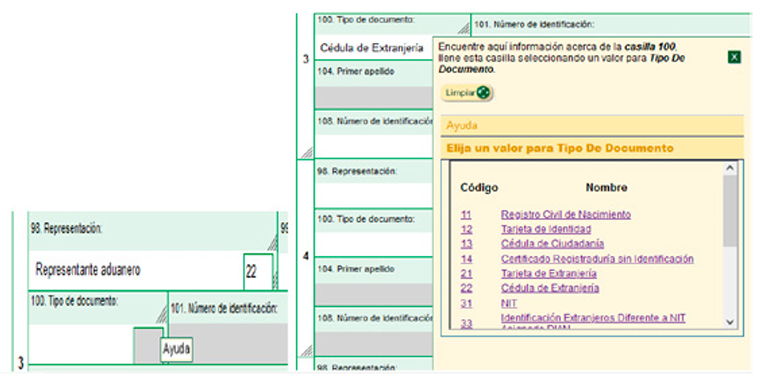This screenshot has height=380, width=761.
Task: Click Primer apellido gray field in section 4
Action: pos(374,295)
